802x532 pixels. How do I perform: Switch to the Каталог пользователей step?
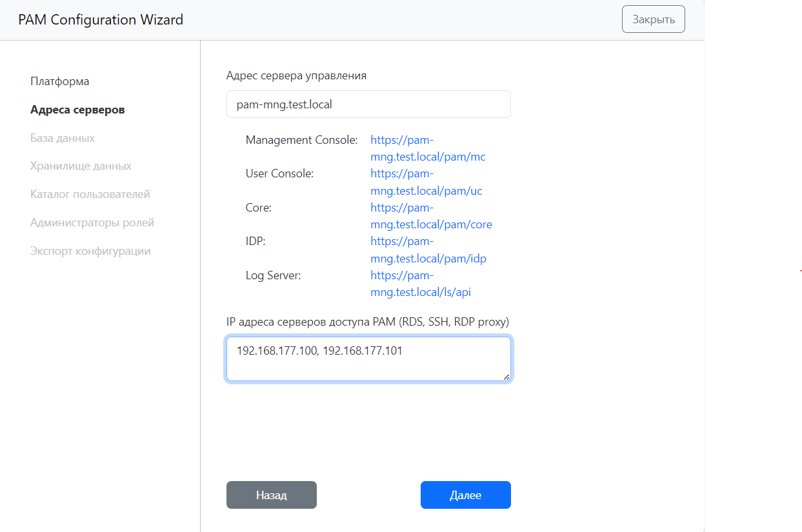(90, 194)
